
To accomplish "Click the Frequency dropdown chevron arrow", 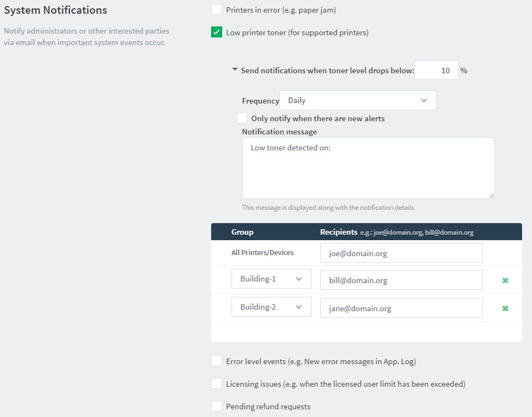I will pyautogui.click(x=424, y=100).
